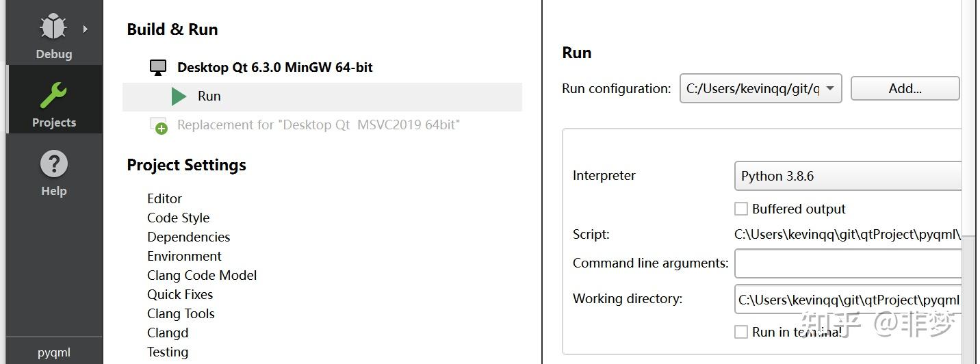Select Environment project settings

(x=184, y=256)
